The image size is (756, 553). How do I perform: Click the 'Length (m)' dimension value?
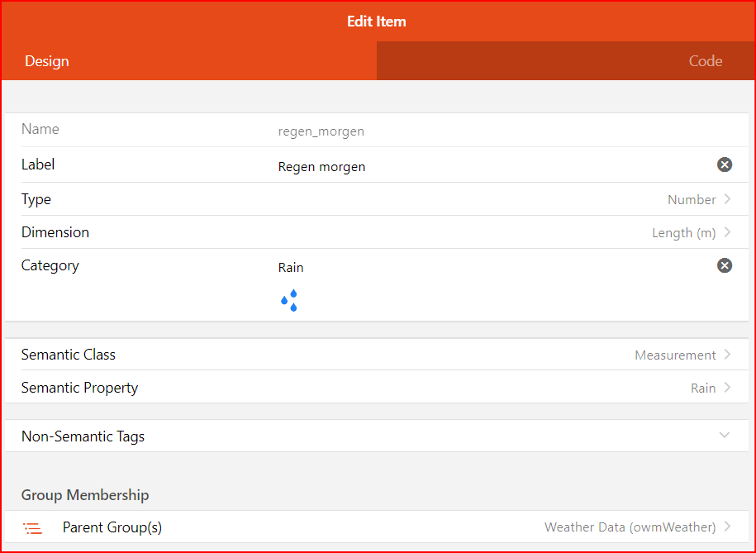pyautogui.click(x=683, y=233)
